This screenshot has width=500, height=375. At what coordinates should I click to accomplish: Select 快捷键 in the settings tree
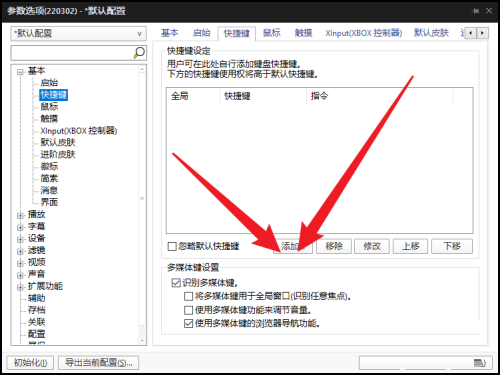[x=54, y=95]
